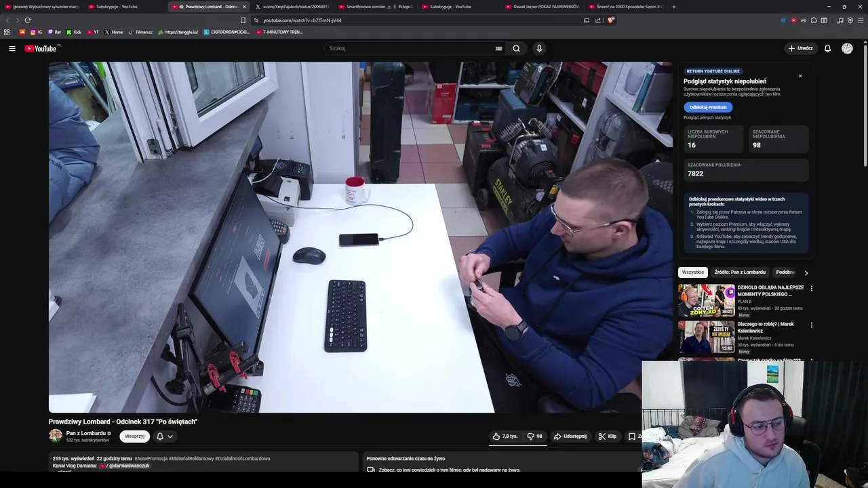Open picture-in-picture icon in address bar
Screen dimensions: 868x488
point(587,20)
